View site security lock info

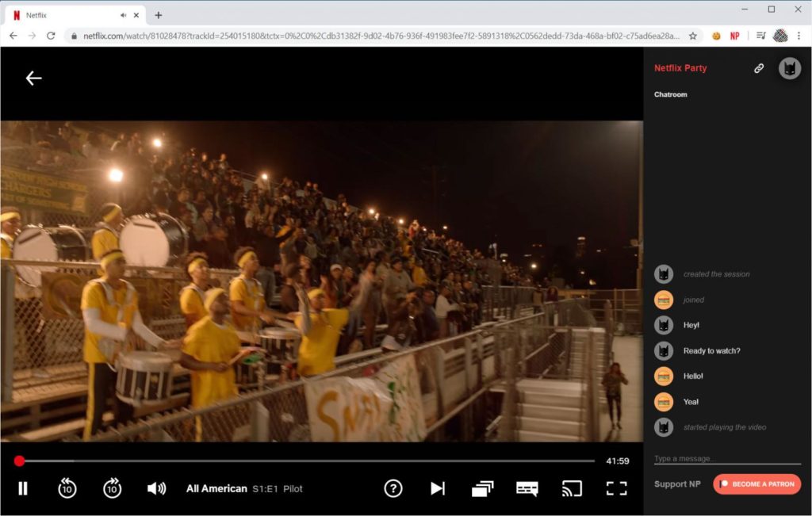click(x=74, y=36)
